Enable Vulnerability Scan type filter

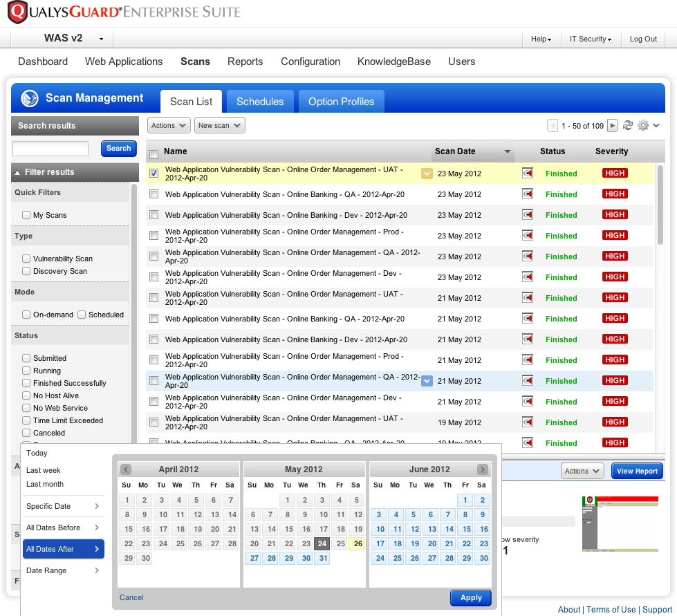[26, 259]
